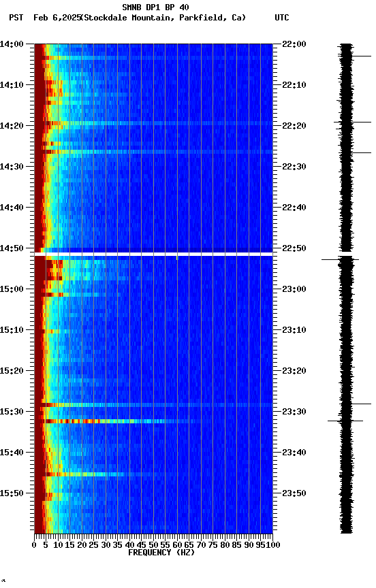This screenshot has width=376, height=588.
Task: Click the 15:40 PST time label
Action: (12, 453)
